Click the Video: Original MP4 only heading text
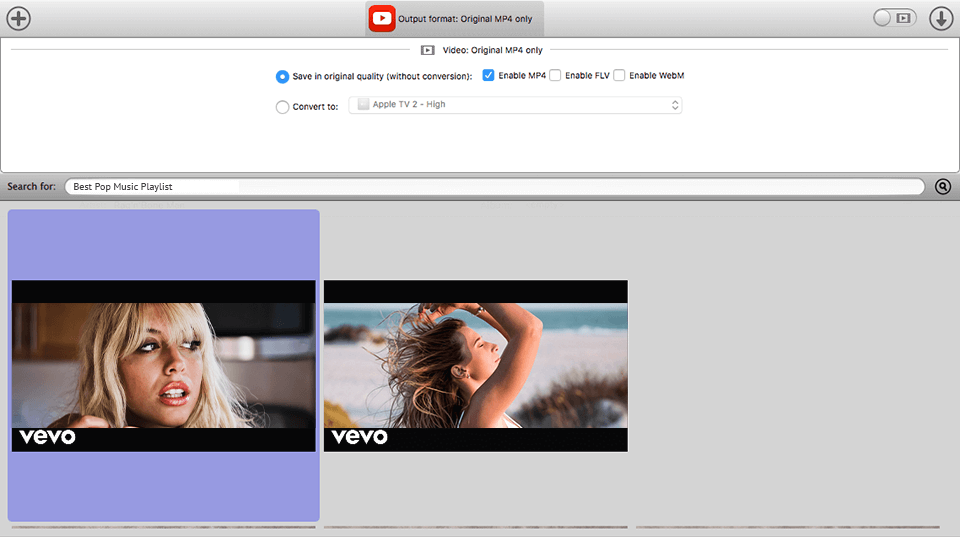 coord(493,50)
